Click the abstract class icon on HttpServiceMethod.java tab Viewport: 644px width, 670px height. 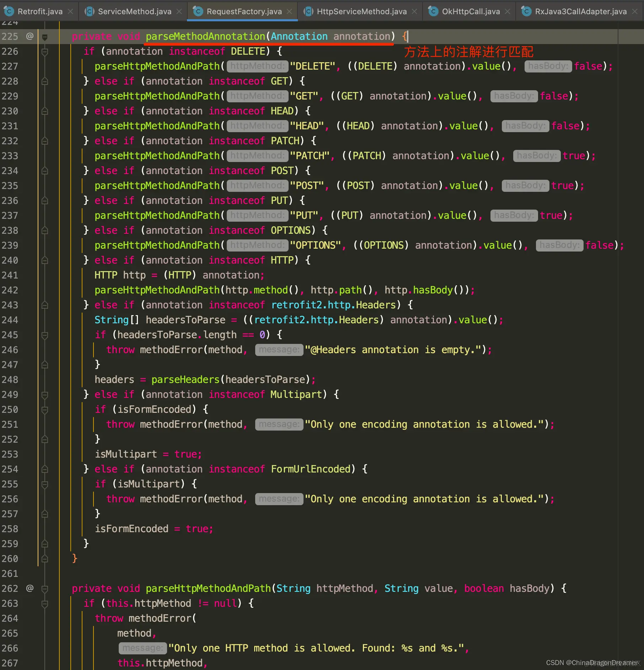pos(308,11)
